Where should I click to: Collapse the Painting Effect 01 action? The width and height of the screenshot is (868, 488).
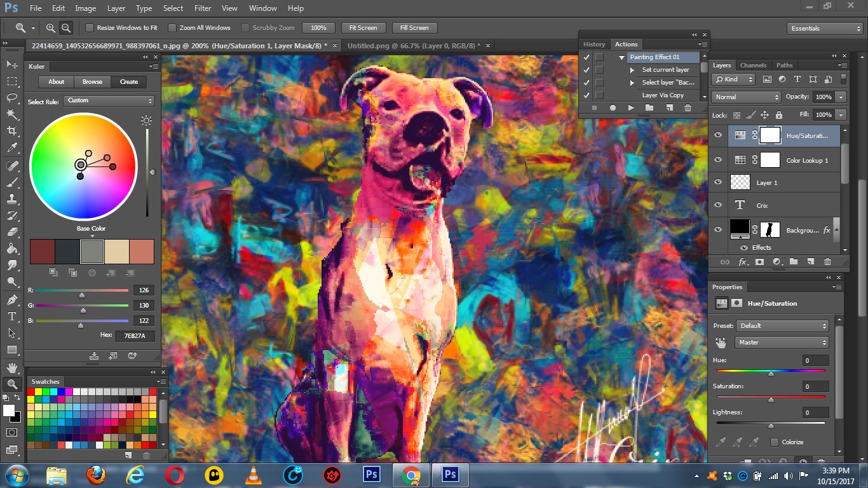click(622, 57)
